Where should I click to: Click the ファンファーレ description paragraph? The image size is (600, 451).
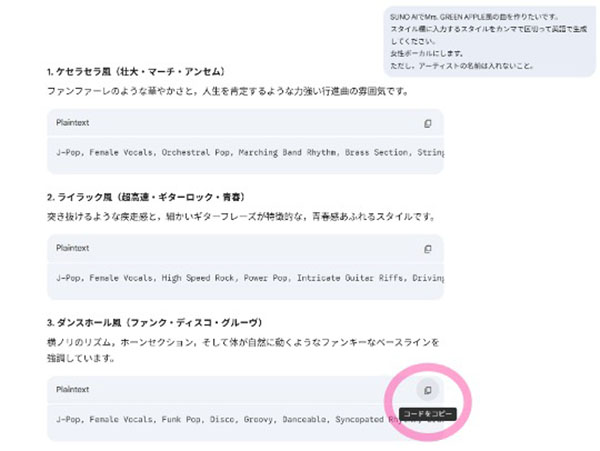pos(228,91)
